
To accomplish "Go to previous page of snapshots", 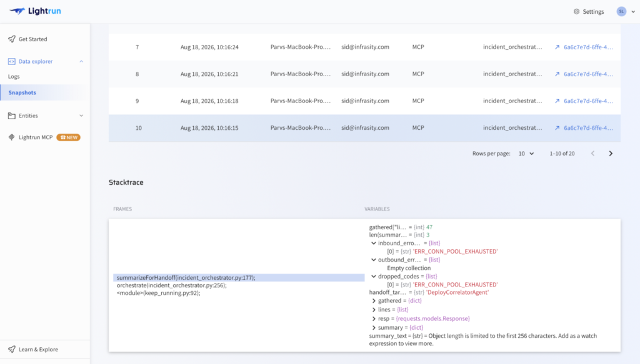I will tap(592, 154).
